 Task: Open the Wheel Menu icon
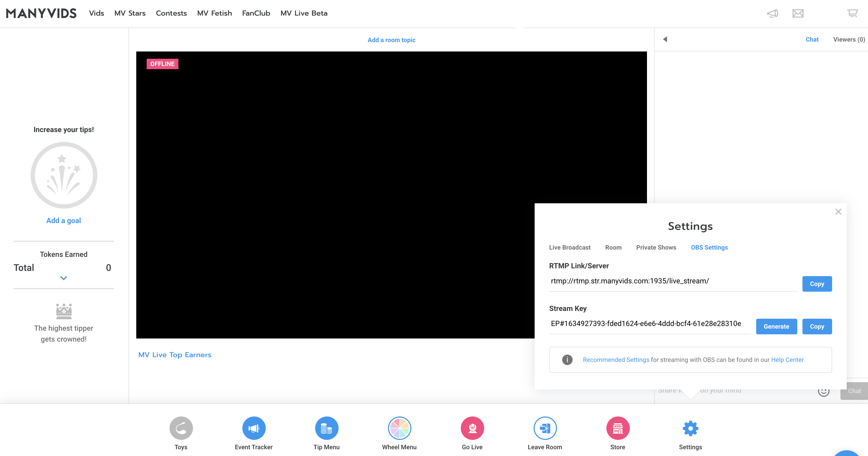(399, 428)
